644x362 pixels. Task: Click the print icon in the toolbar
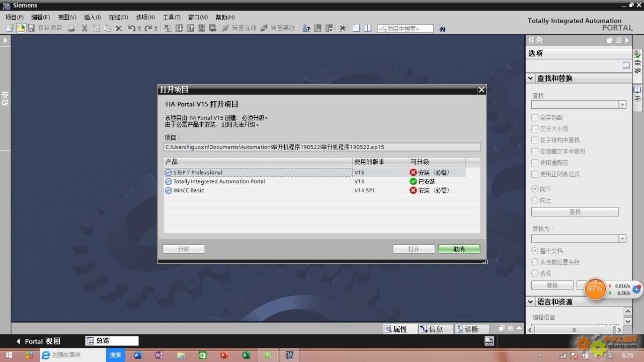(x=71, y=28)
